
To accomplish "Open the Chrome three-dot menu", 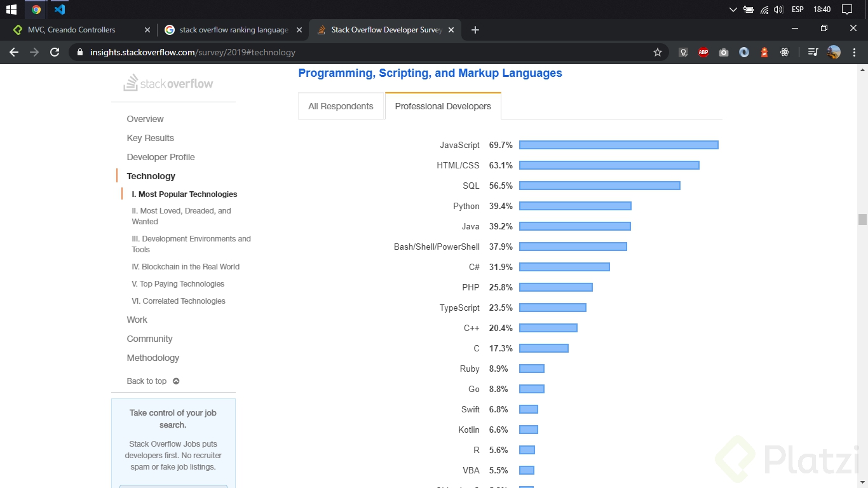I will 855,52.
